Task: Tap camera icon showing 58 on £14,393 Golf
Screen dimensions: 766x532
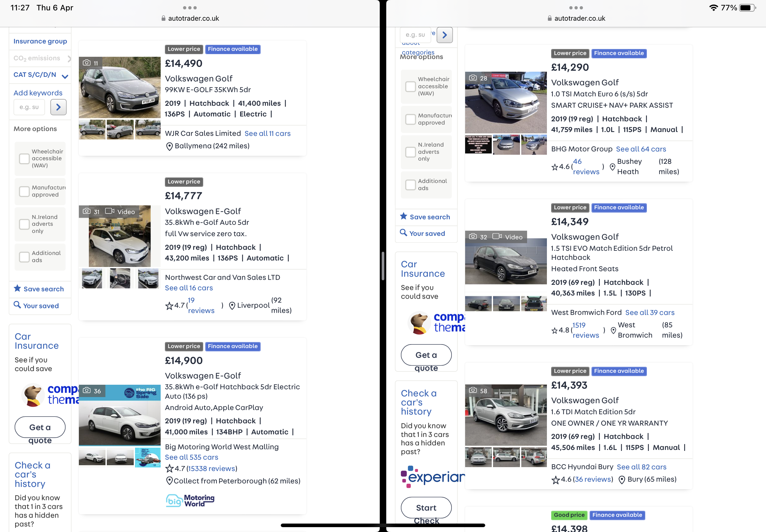Action: coord(473,390)
